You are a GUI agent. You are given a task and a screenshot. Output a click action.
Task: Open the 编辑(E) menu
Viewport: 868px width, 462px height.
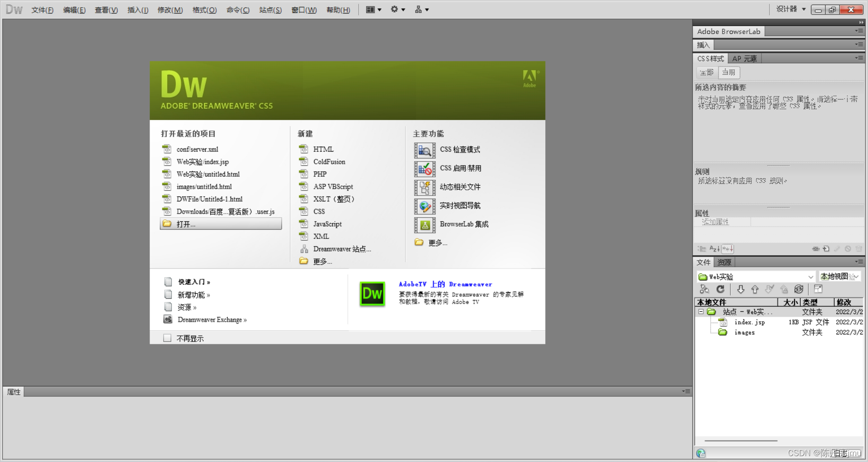coord(74,10)
